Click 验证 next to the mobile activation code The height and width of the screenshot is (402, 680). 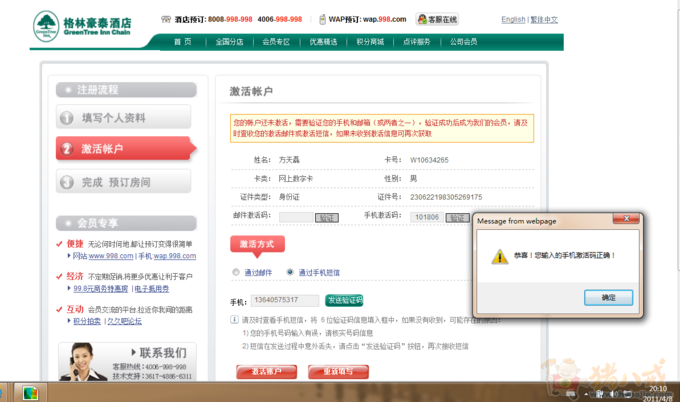point(458,217)
